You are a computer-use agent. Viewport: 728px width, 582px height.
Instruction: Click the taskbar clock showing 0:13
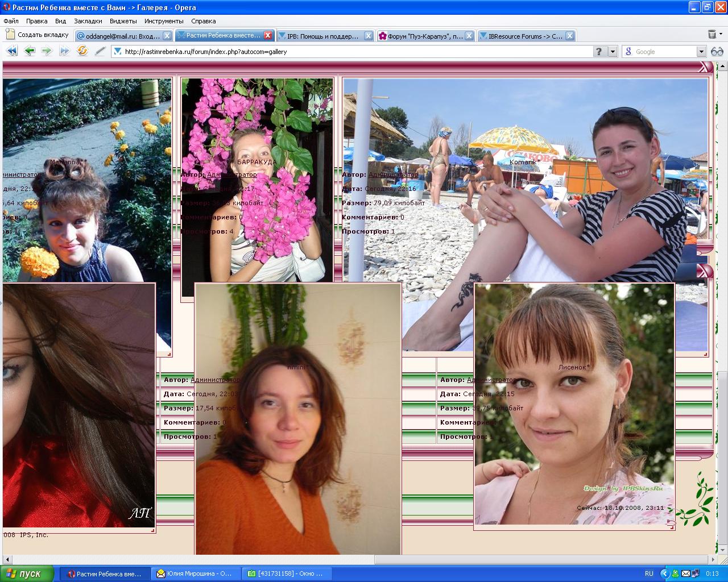click(x=712, y=574)
